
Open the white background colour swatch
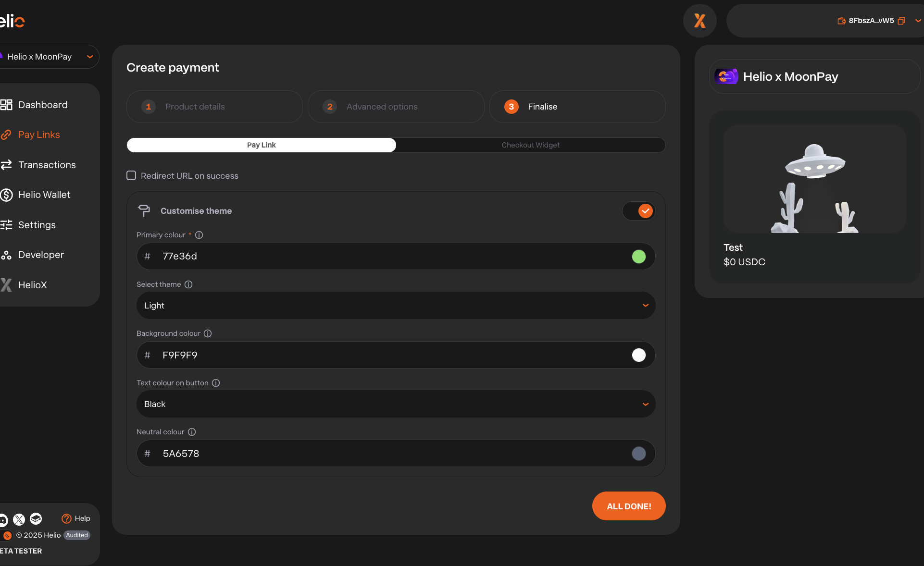pos(639,355)
